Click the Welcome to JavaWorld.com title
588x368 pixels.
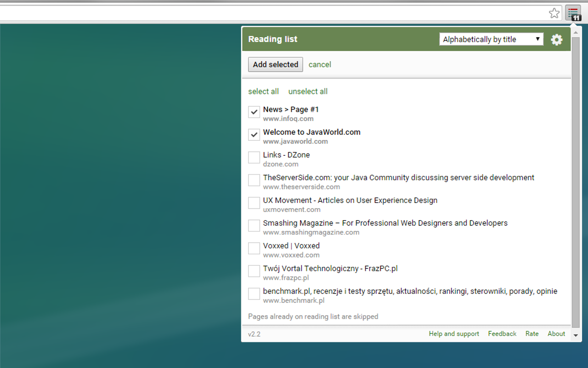pos(311,132)
